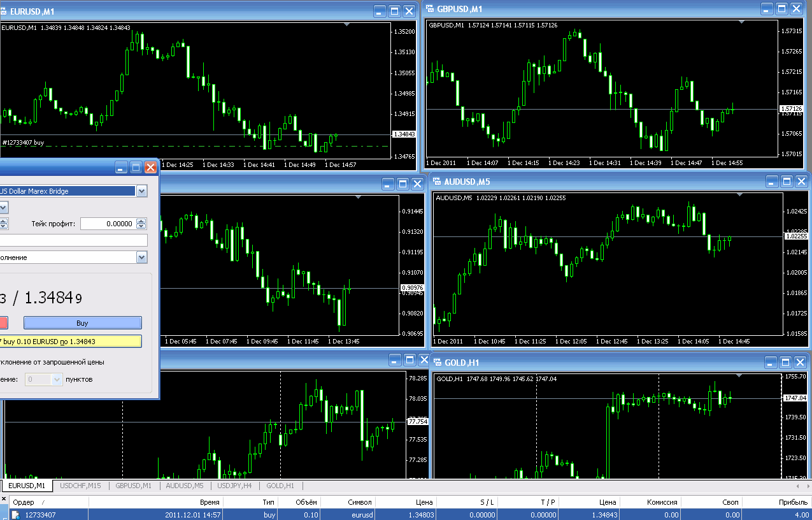Click the chart shift triangle on the GBPUSD chart
The image size is (812, 520).
click(x=741, y=22)
